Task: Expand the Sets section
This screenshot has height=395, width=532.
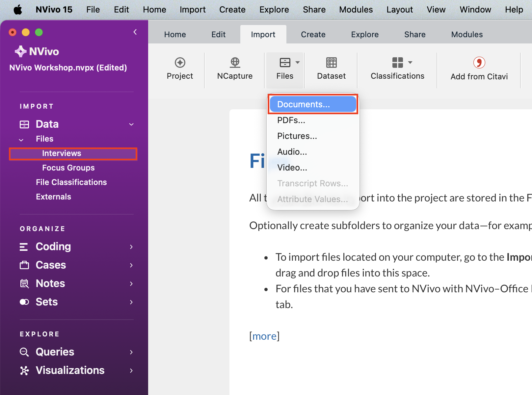Action: coord(131,302)
